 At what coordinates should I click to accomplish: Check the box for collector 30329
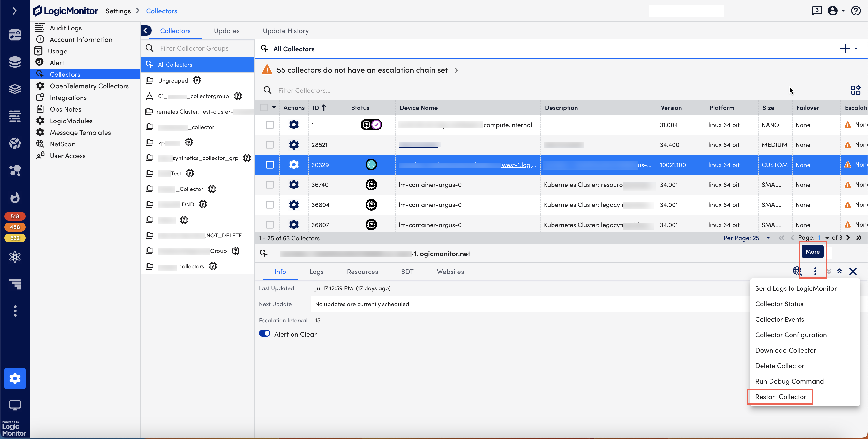(269, 165)
